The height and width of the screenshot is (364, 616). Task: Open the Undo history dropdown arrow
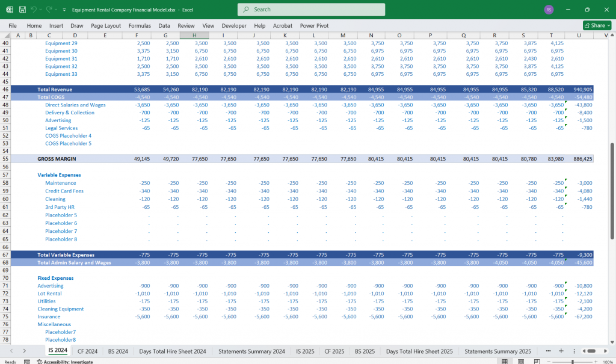pos(40,9)
